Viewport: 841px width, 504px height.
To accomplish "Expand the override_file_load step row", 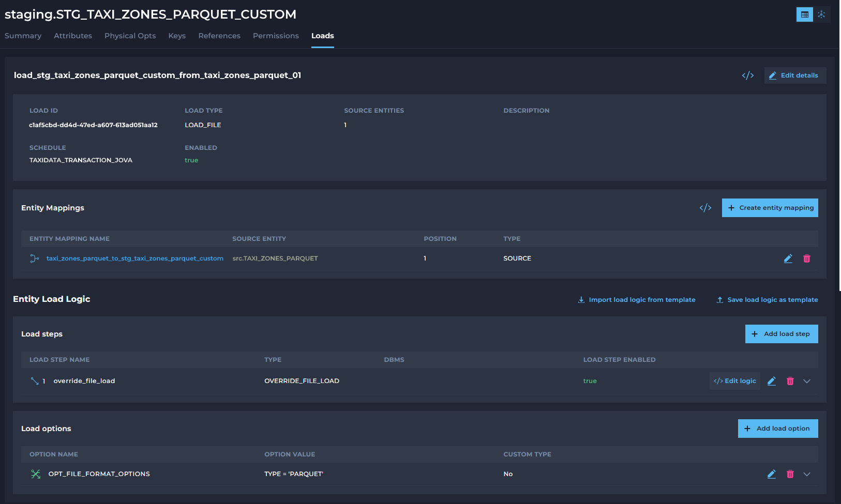I will 807,381.
